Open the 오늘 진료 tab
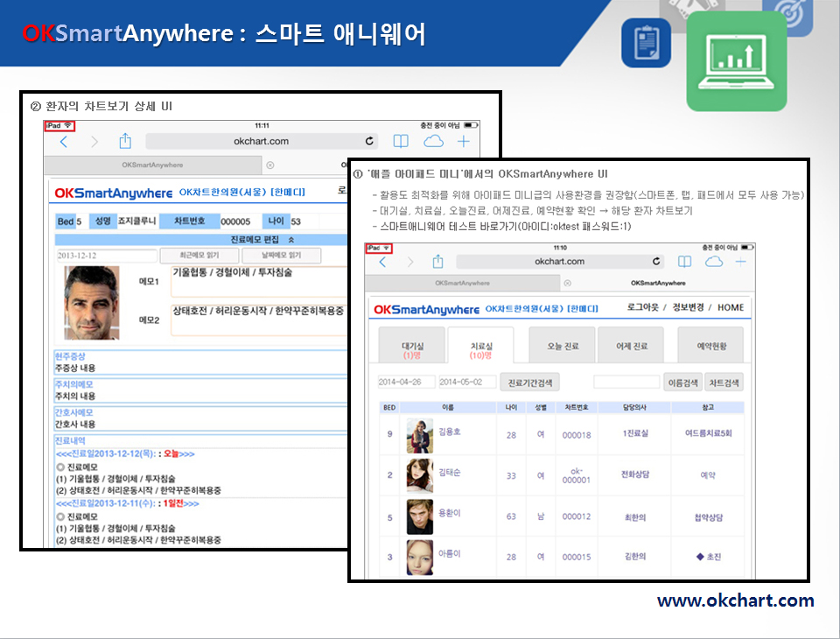This screenshot has height=639, width=840. pos(563,345)
